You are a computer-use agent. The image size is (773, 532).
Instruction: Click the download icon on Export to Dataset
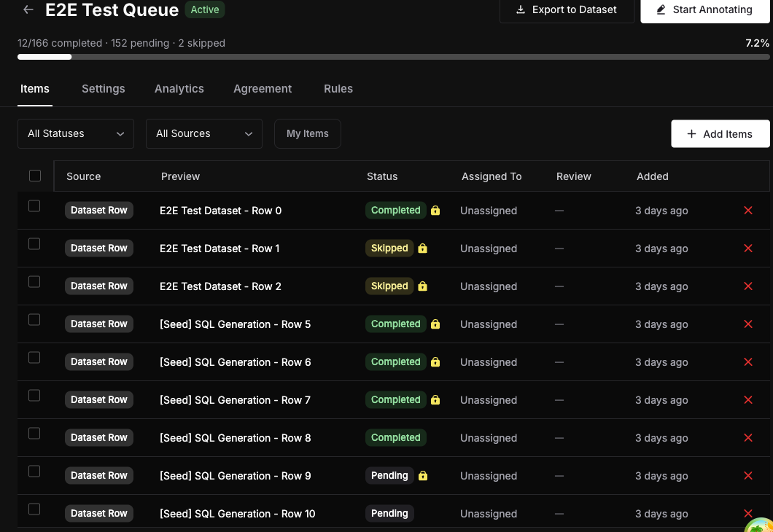pyautogui.click(x=521, y=9)
